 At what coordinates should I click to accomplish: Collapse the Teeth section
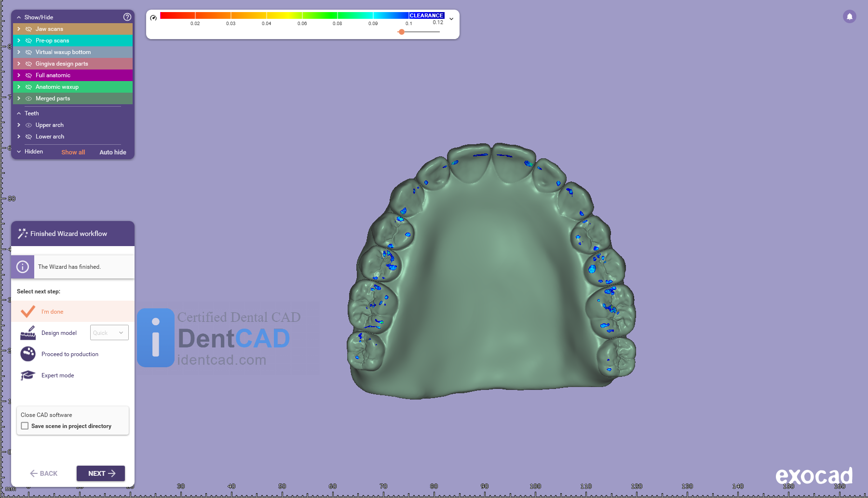pyautogui.click(x=19, y=113)
